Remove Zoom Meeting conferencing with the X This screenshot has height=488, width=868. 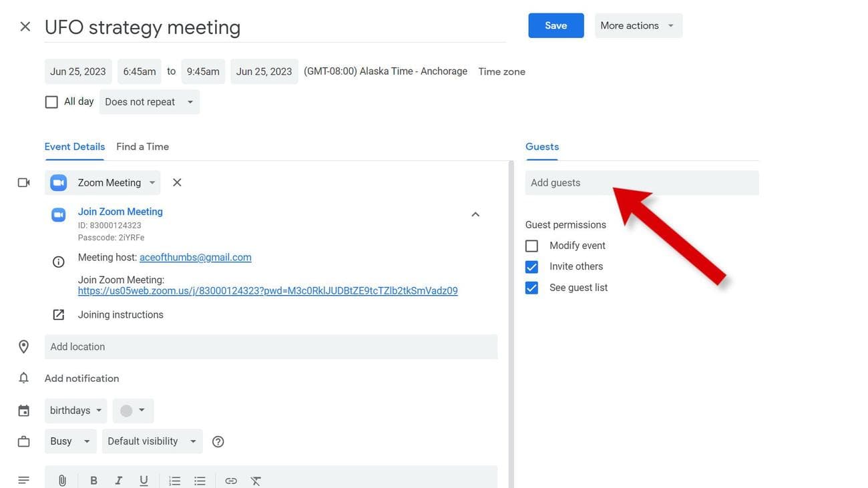pyautogui.click(x=177, y=182)
